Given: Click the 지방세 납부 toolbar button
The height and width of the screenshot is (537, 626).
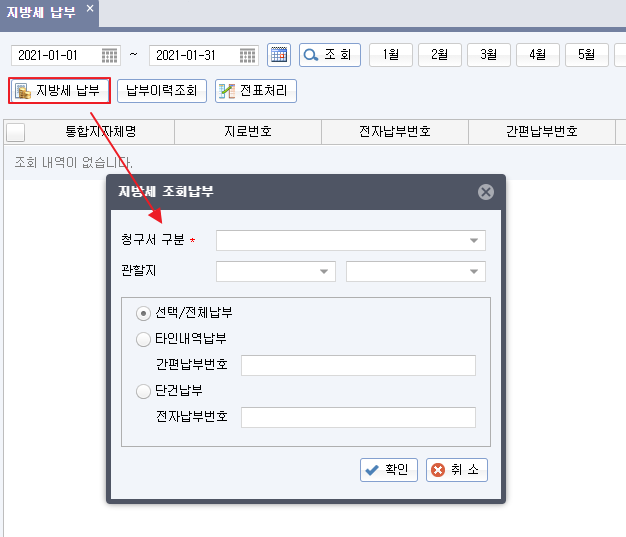Looking at the screenshot, I should click(59, 91).
